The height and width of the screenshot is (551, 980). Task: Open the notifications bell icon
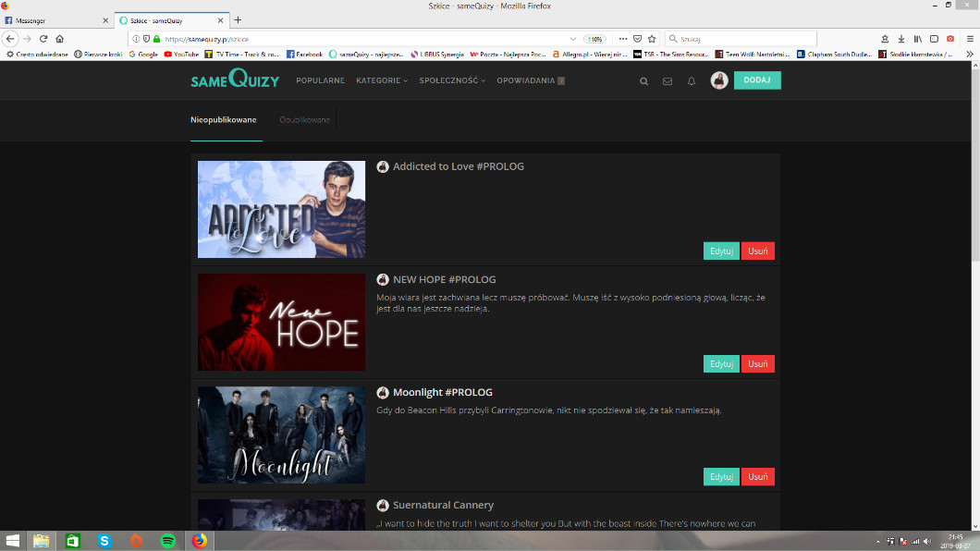click(x=692, y=81)
